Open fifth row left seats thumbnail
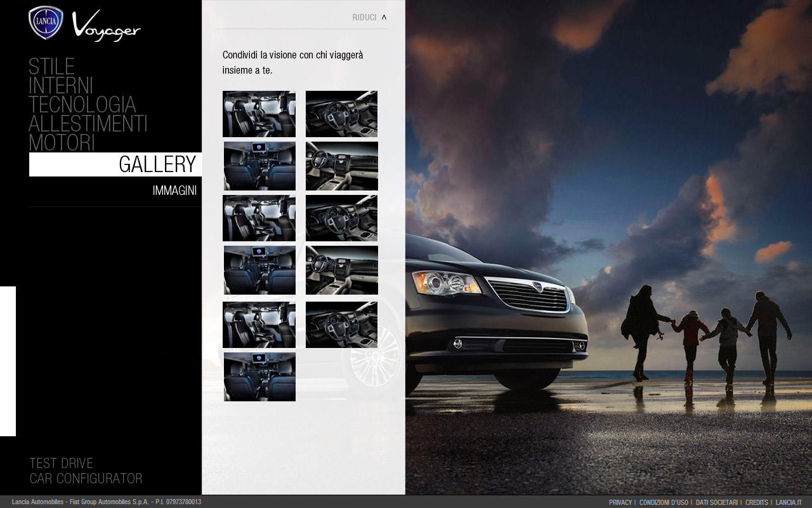 pos(259,324)
